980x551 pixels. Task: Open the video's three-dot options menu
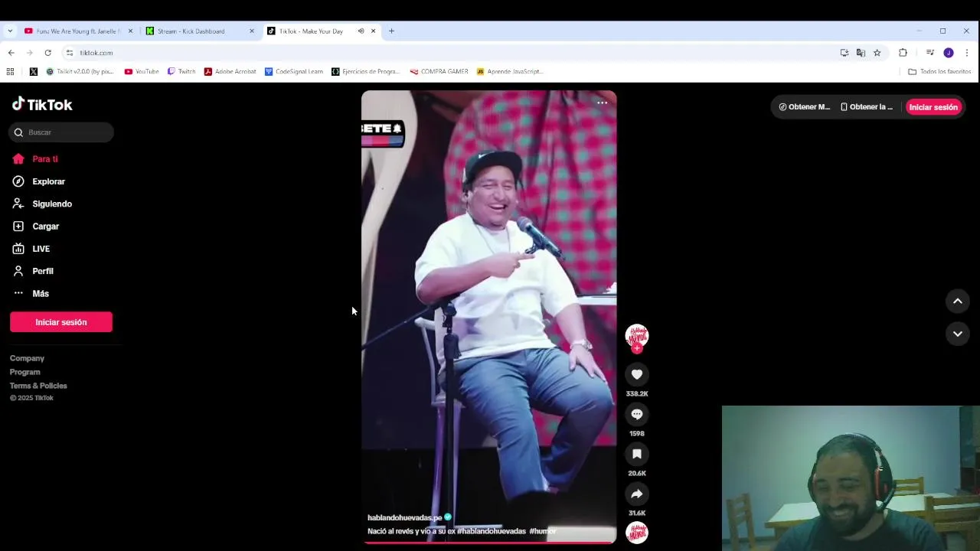tap(602, 103)
